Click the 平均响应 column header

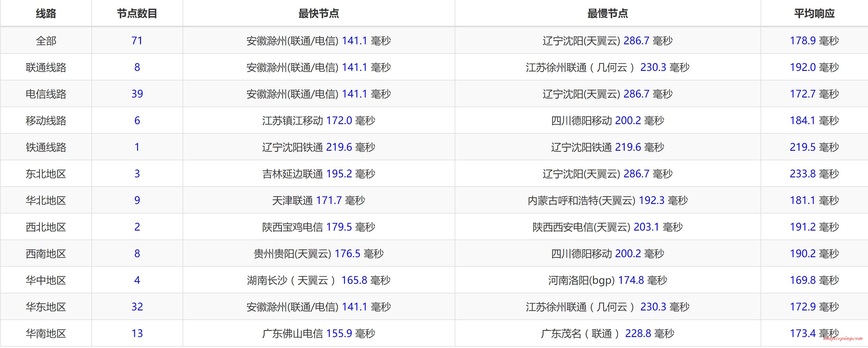coord(814,14)
